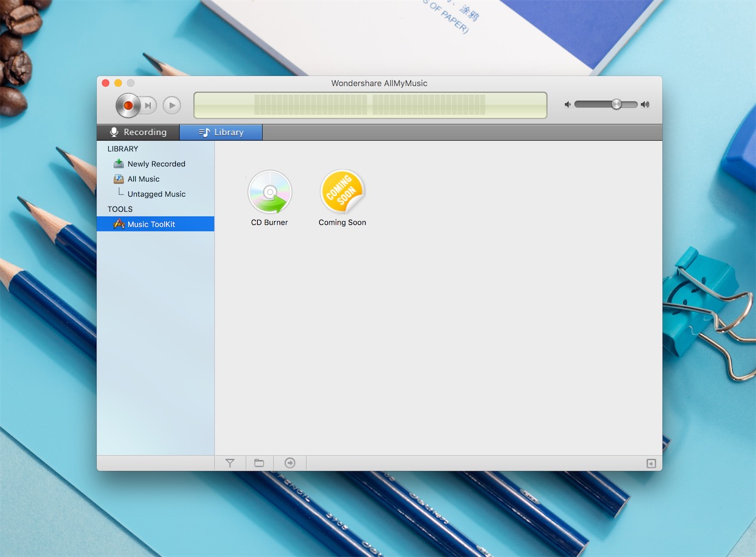Open Untagged Music list
Screen dimensions: 756x557
tap(155, 194)
